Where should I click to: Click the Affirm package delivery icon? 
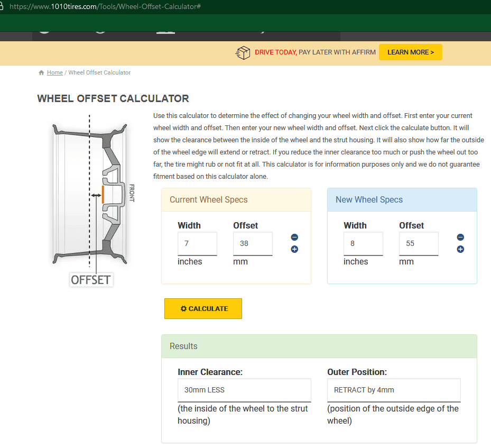243,53
